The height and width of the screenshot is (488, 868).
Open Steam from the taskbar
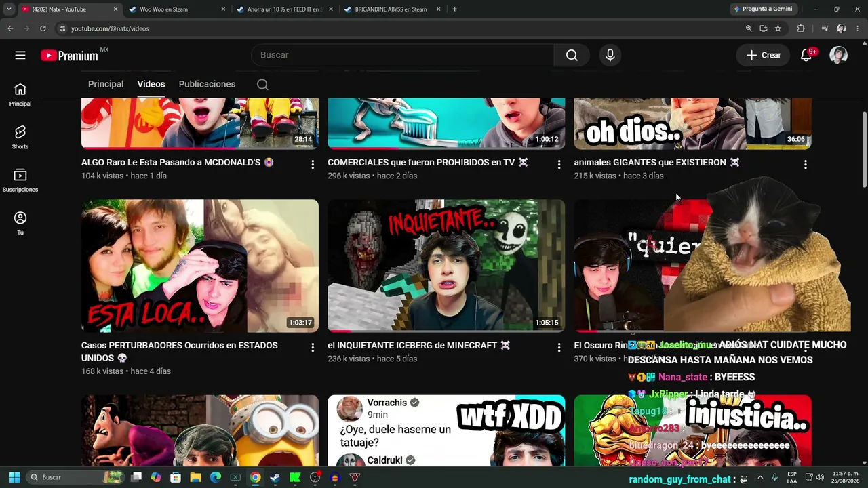[x=275, y=477]
